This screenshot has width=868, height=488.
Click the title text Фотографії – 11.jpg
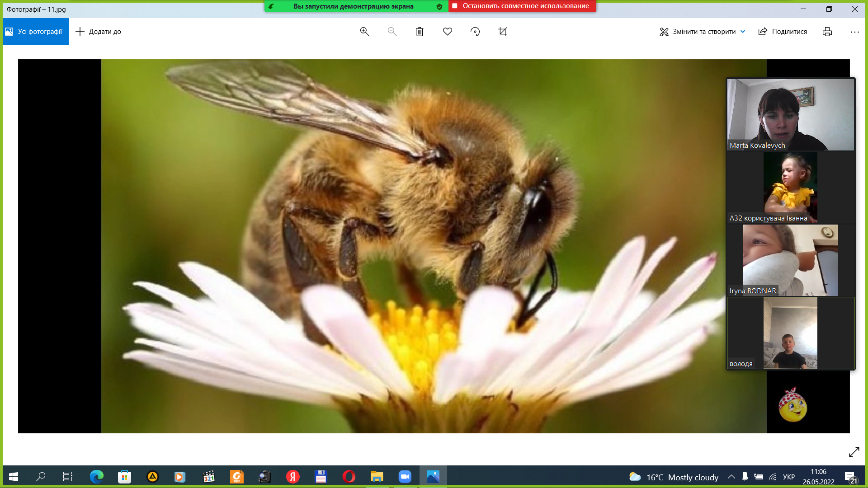(x=36, y=9)
